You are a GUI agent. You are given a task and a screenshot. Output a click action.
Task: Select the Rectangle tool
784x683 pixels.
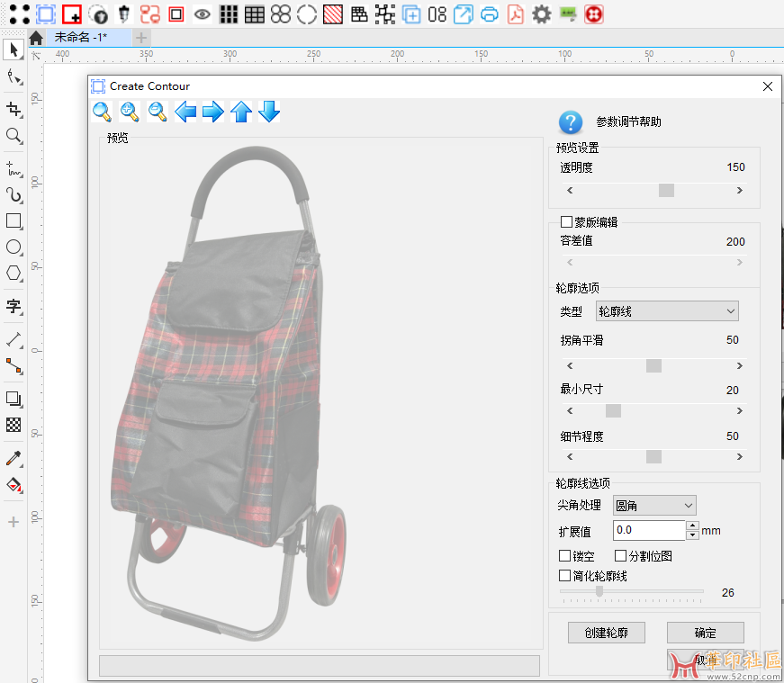(x=14, y=221)
